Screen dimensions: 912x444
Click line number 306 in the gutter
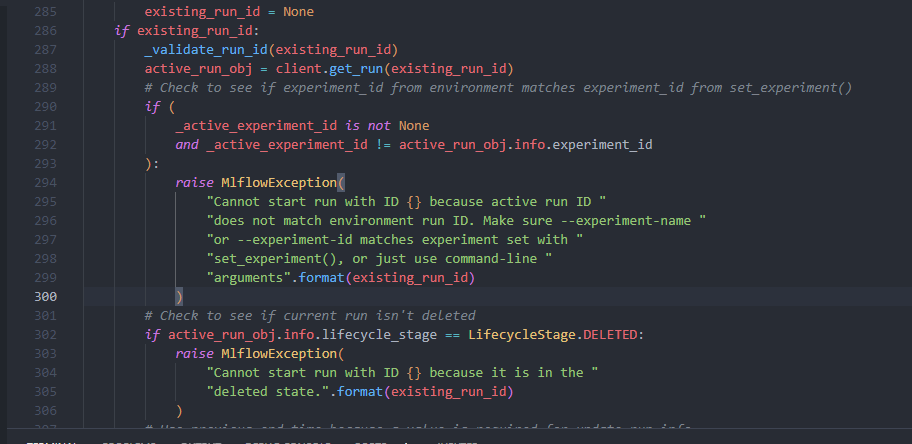pos(45,410)
